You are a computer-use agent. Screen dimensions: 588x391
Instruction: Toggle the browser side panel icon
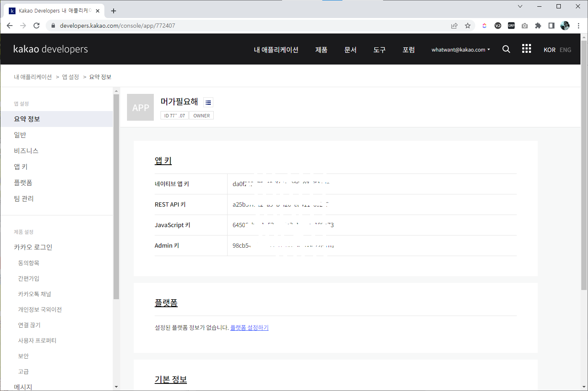552,26
